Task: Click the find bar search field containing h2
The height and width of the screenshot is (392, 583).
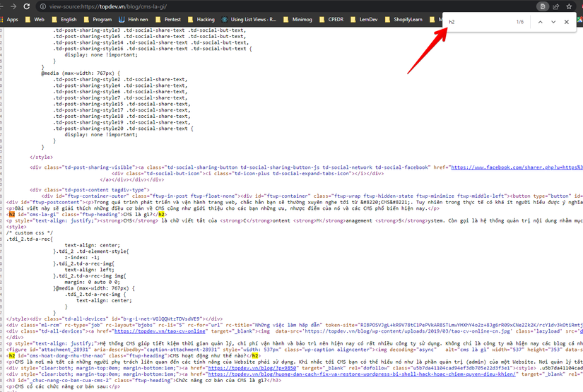Action: click(x=480, y=22)
